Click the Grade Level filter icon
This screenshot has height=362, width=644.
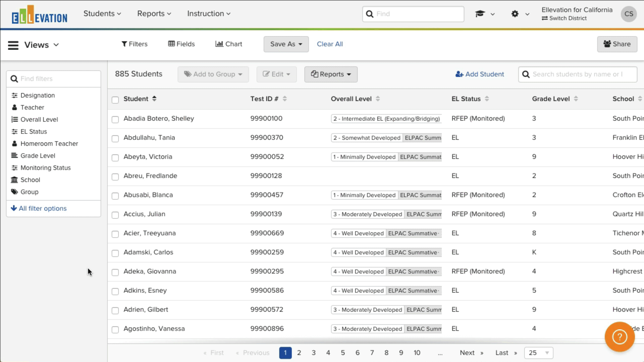14,156
